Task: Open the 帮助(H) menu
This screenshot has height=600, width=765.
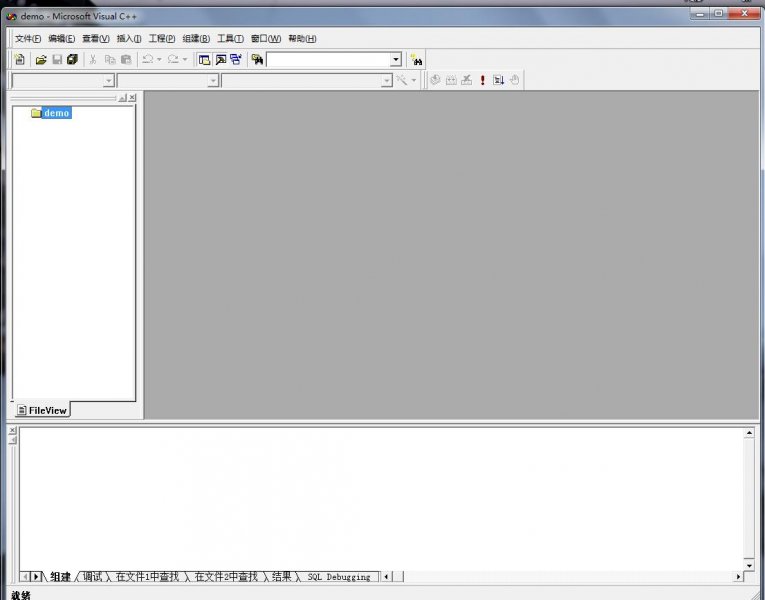Action: [302, 39]
